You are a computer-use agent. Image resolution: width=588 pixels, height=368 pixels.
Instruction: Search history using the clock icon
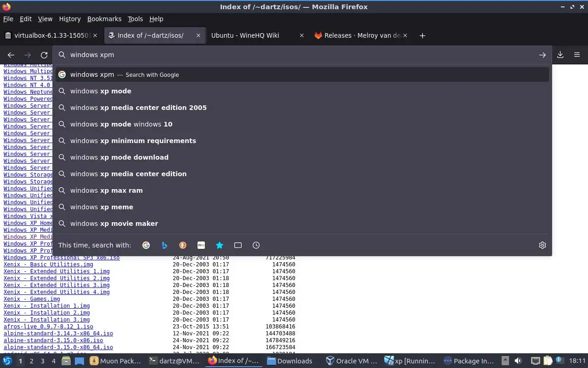256,245
